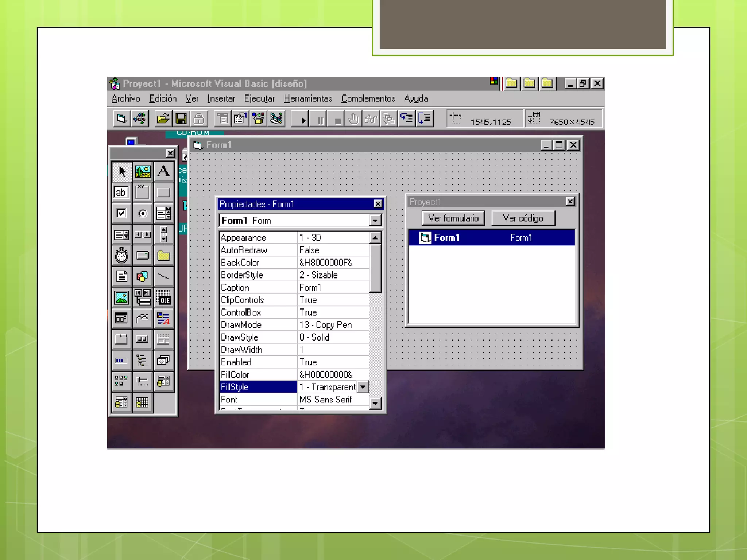Select the FileListBox tool in the toolbox
This screenshot has width=747, height=560.
(x=121, y=277)
